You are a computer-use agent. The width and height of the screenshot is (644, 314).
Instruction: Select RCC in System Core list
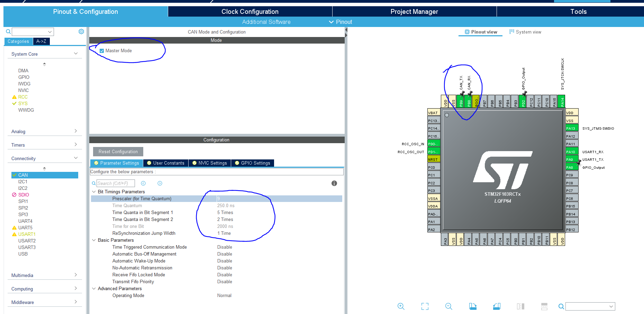point(23,97)
